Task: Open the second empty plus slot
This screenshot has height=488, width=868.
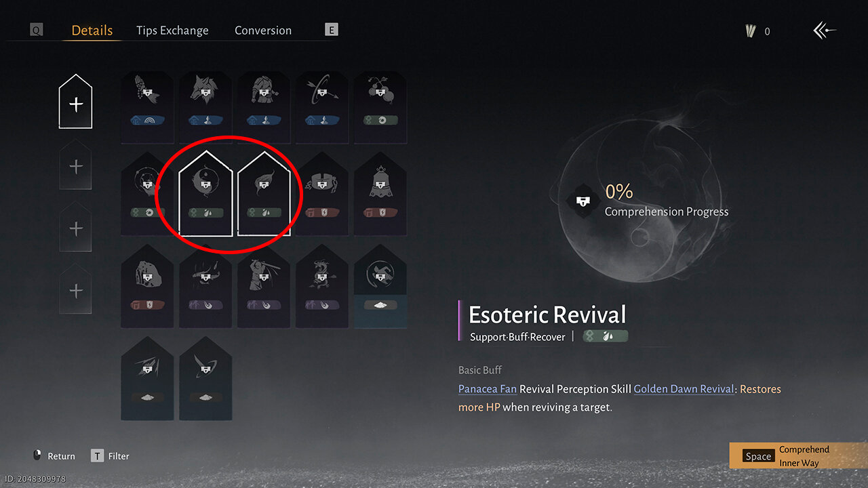Action: pyautogui.click(x=76, y=165)
